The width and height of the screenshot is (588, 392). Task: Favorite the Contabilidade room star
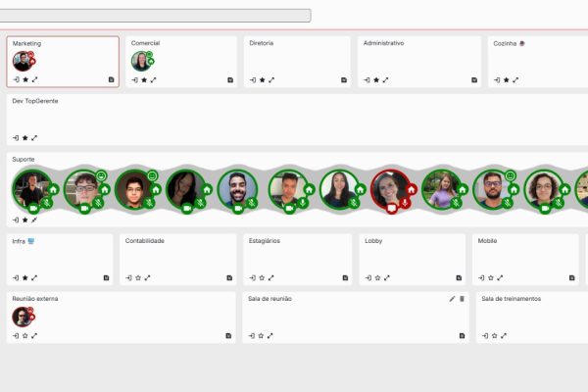(x=138, y=278)
